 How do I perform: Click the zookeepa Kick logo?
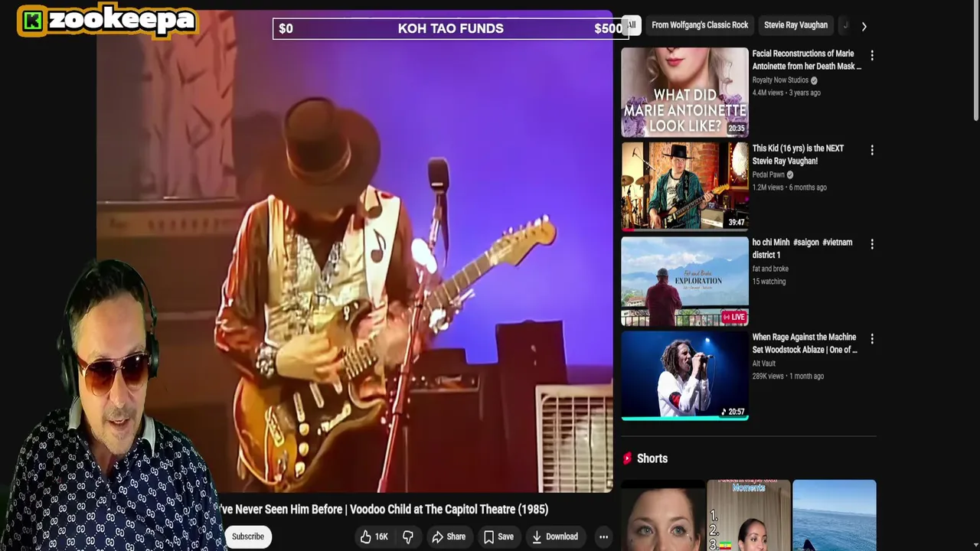click(107, 21)
